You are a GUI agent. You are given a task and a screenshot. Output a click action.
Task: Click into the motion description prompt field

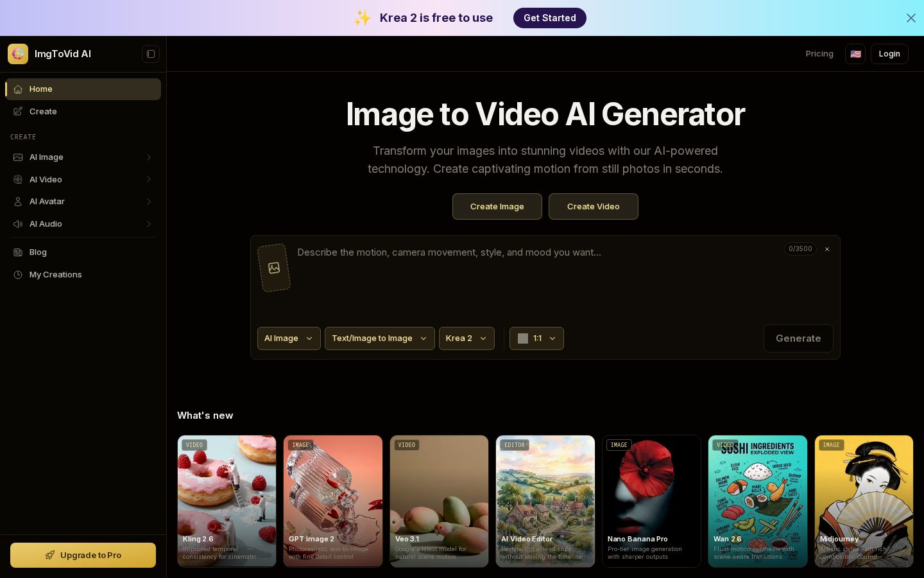[536, 276]
